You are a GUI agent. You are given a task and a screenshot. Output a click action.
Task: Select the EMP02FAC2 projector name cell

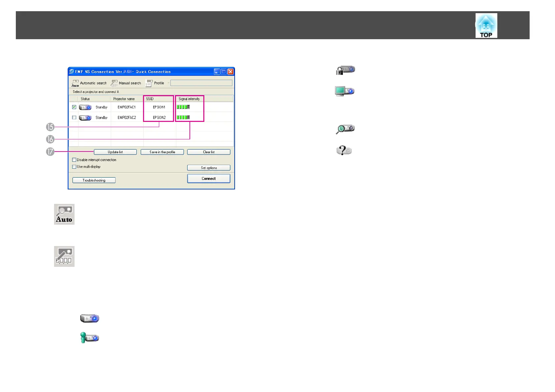pos(127,118)
